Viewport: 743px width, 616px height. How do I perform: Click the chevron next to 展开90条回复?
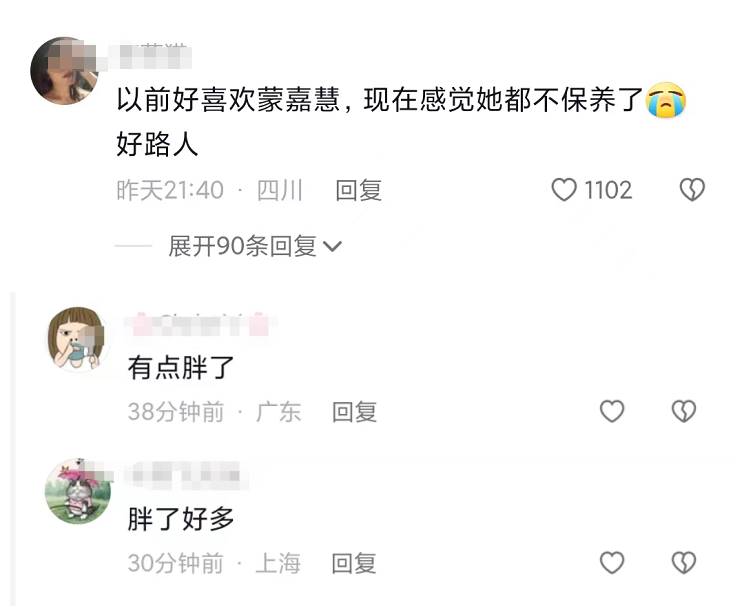(x=332, y=246)
